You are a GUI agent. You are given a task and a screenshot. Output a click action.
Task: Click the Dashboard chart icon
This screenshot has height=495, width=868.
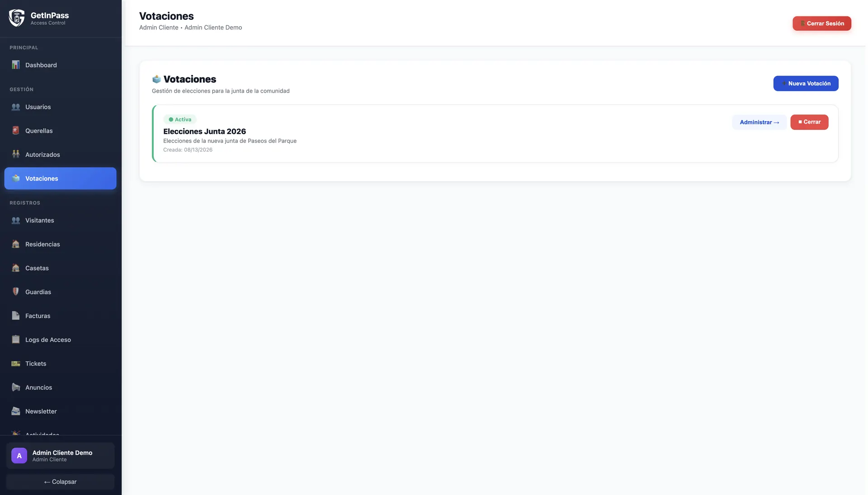coord(16,65)
